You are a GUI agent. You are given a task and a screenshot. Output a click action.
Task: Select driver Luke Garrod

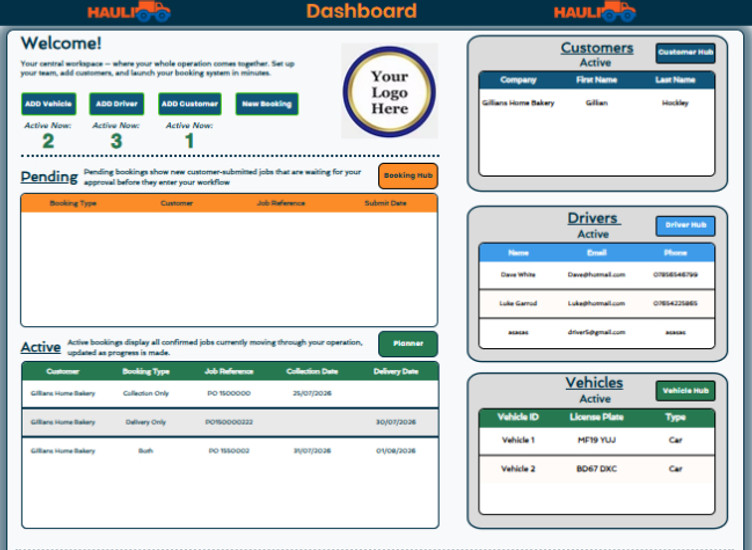tap(518, 304)
